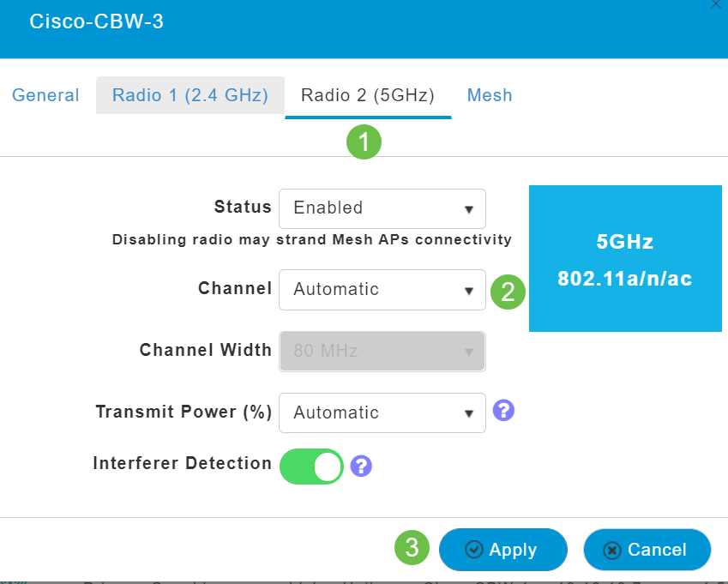Screen dimensions: 728x584
Task: Cancel the Cisco-CBW-3 configuration changes
Action: [x=647, y=550]
